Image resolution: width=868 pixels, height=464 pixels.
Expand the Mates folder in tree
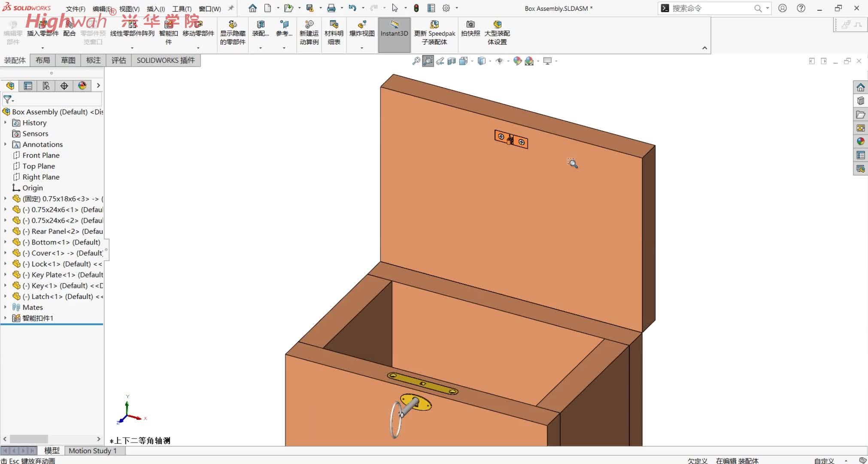[5, 307]
